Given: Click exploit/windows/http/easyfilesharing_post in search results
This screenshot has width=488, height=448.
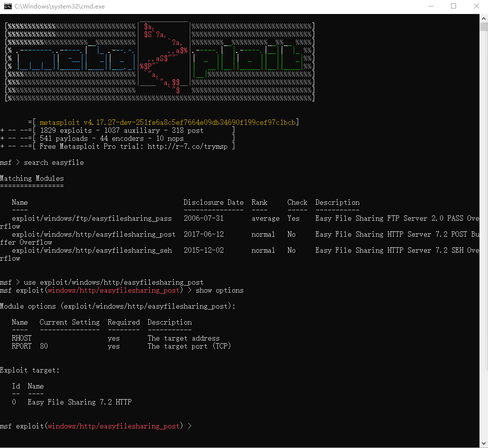Looking at the screenshot, I should point(94,234).
